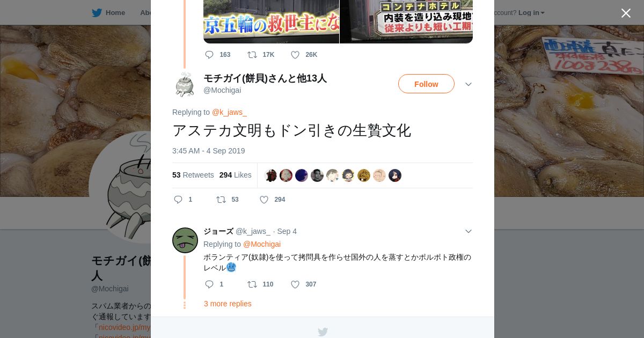Click the reply icon under the main tweet
This screenshot has height=338, width=644.
[178, 200]
